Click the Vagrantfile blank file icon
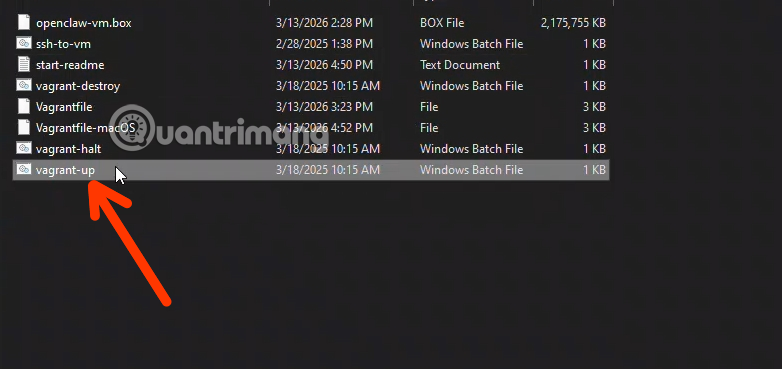The height and width of the screenshot is (369, 782). 23,106
